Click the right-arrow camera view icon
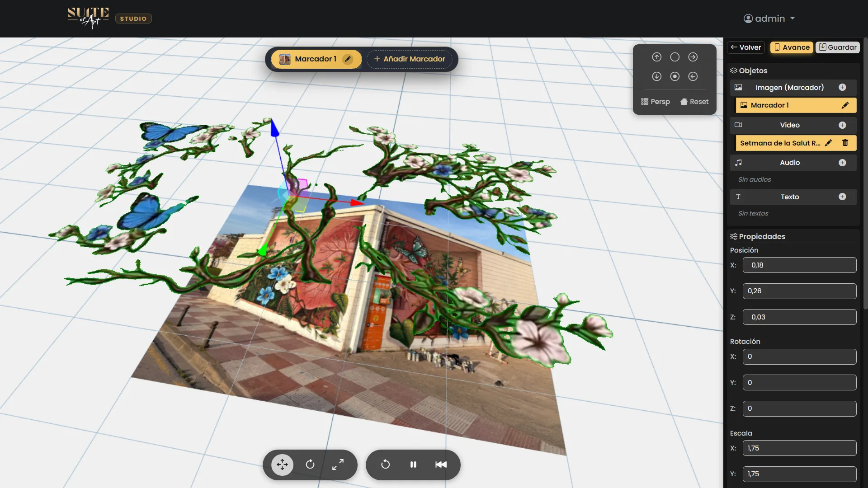The width and height of the screenshot is (868, 488). click(693, 57)
